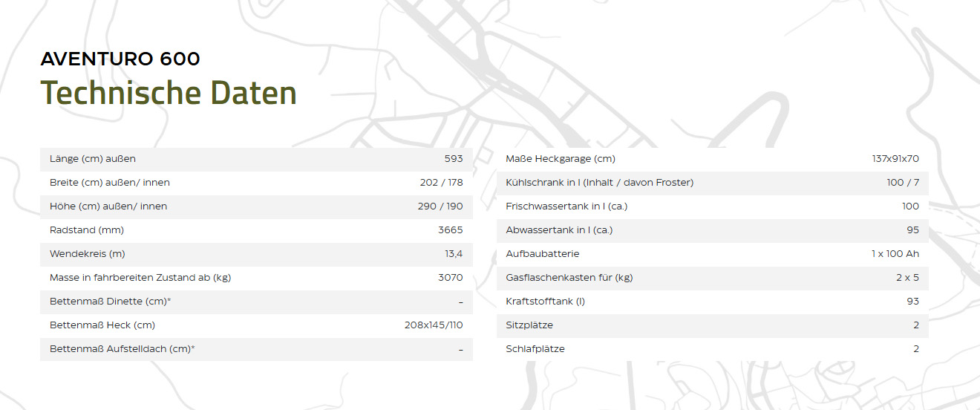Click the Breite außen/innen value 202 / 178
This screenshot has height=410, width=980.
click(441, 183)
